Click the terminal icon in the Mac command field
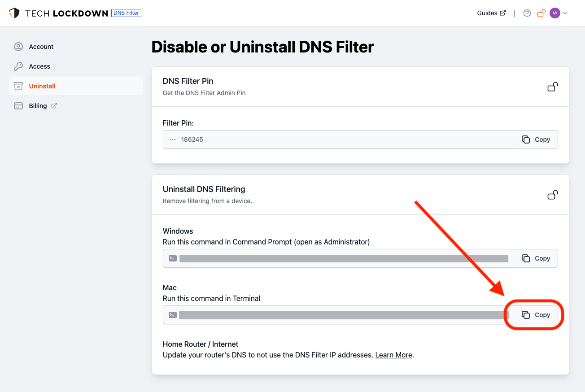This screenshot has height=392, width=585. [x=172, y=314]
